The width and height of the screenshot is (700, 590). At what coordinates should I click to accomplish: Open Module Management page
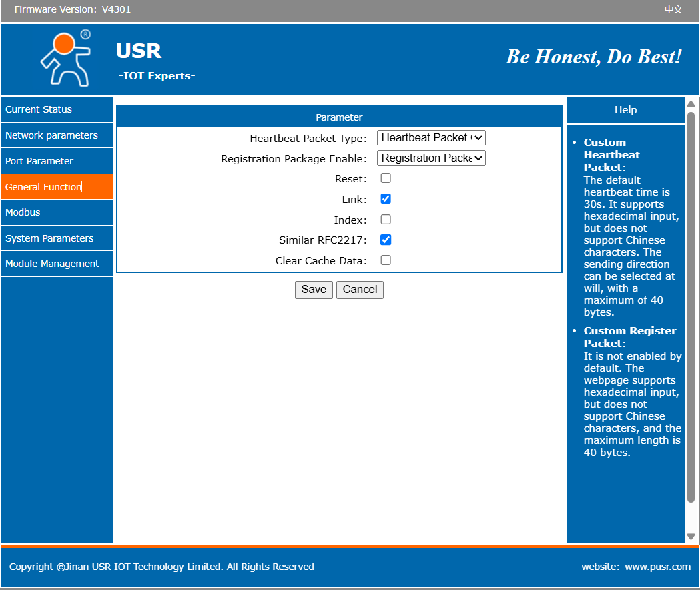(52, 264)
